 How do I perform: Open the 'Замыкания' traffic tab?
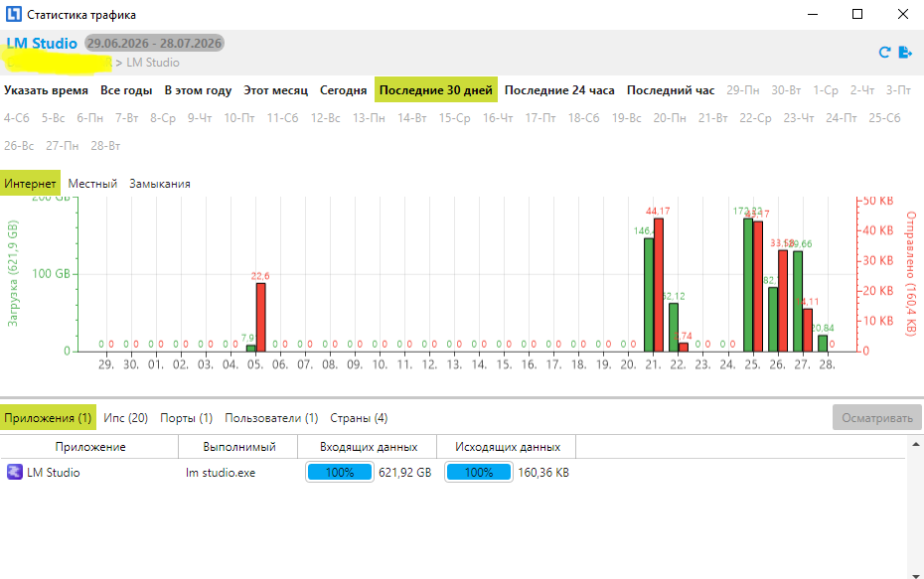coord(160,184)
